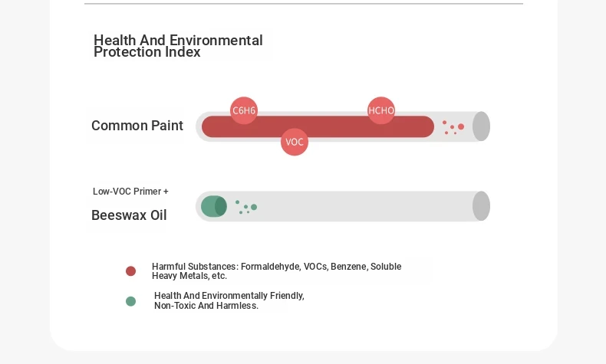Click the red Common Paint progress bar
This screenshot has height=364, width=606.
tap(318, 126)
